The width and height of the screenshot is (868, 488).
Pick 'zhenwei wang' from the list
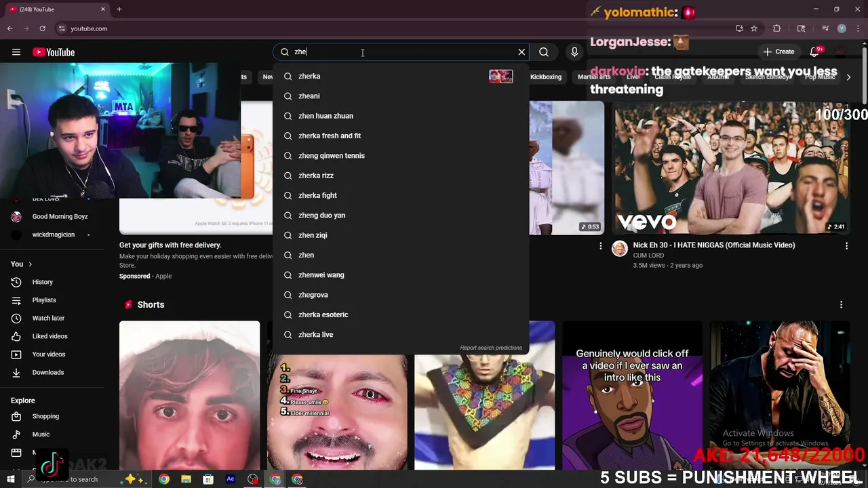point(400,275)
